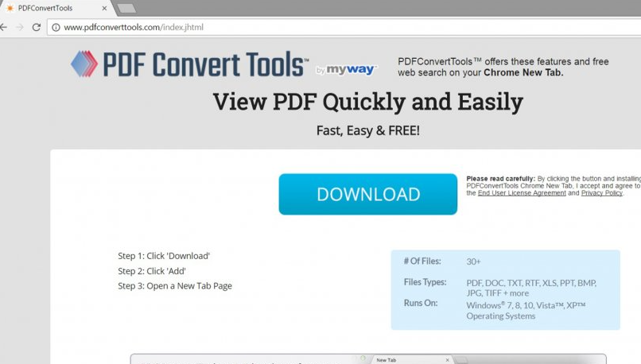Click 'Step 3: Open a New Tab Page'
The width and height of the screenshot is (641, 364).
(175, 286)
